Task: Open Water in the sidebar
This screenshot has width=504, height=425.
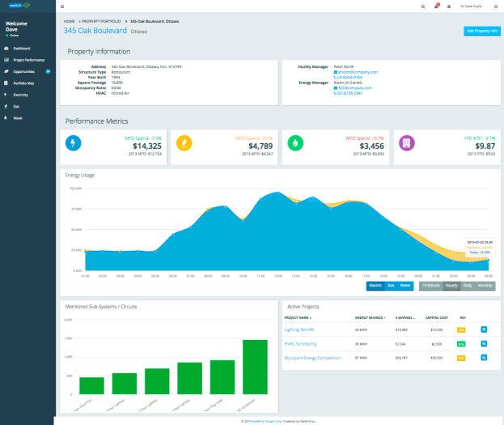Action: 18,118
